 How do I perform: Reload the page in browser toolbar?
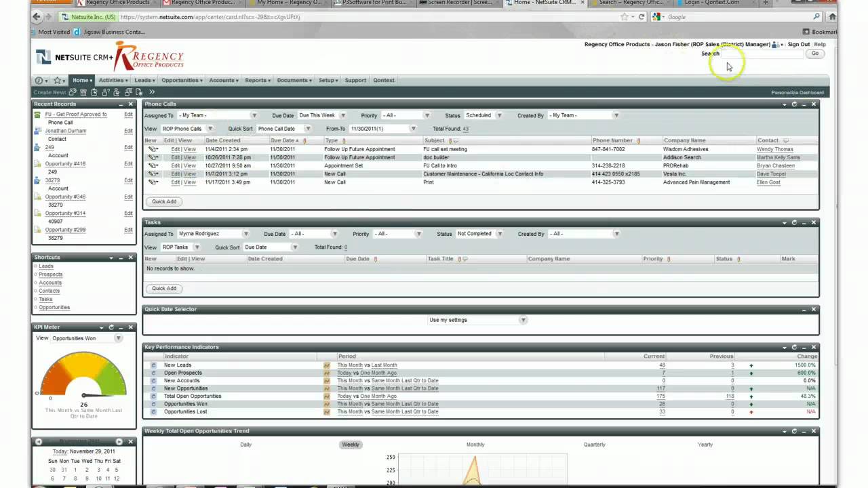(642, 17)
